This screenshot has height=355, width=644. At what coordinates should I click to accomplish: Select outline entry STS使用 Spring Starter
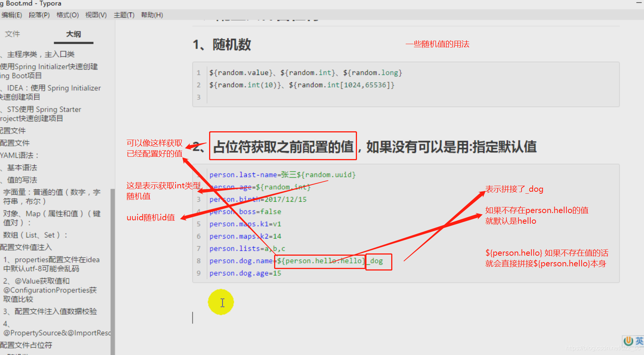[x=41, y=114]
